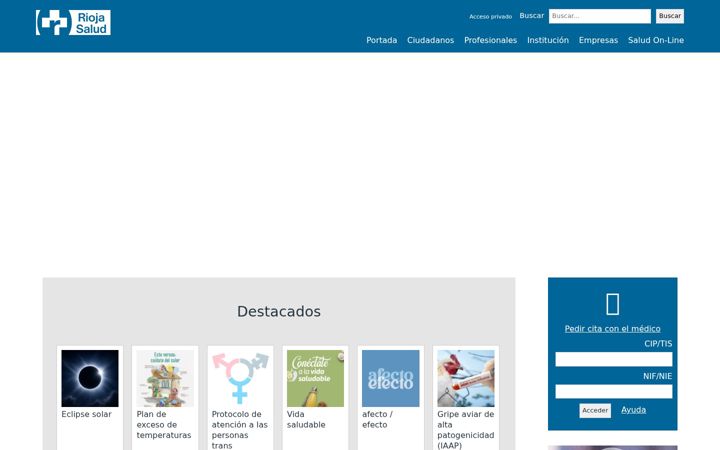720x450 pixels.
Task: Focus the Buscar... search field
Action: click(600, 16)
